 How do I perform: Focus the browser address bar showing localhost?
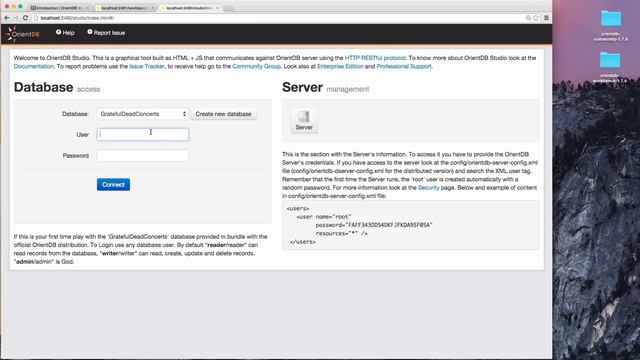278,18
